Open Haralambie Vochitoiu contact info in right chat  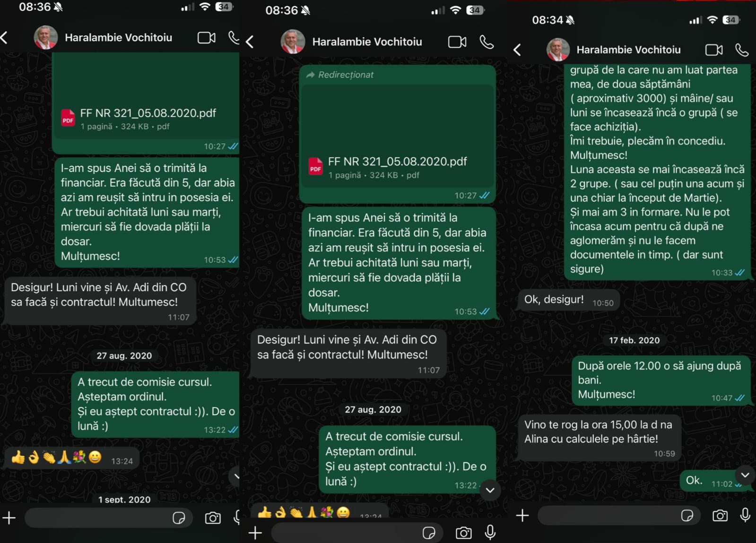(628, 50)
